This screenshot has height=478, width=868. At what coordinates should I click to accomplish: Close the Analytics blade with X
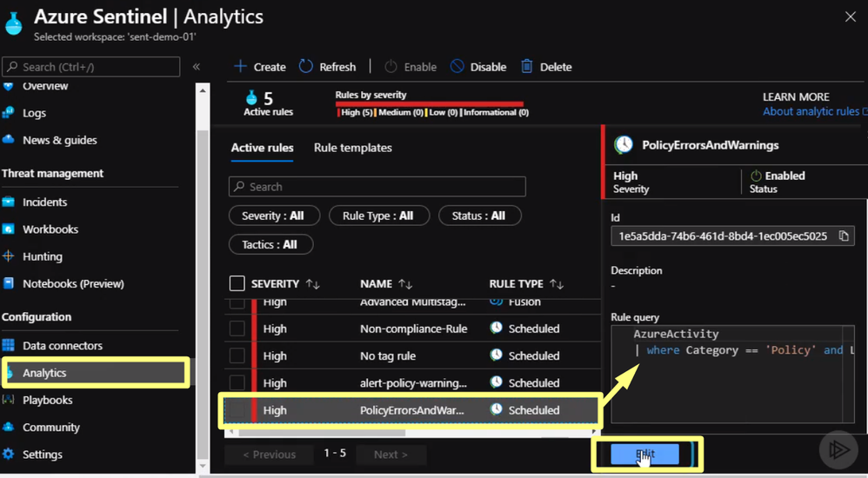point(851,17)
